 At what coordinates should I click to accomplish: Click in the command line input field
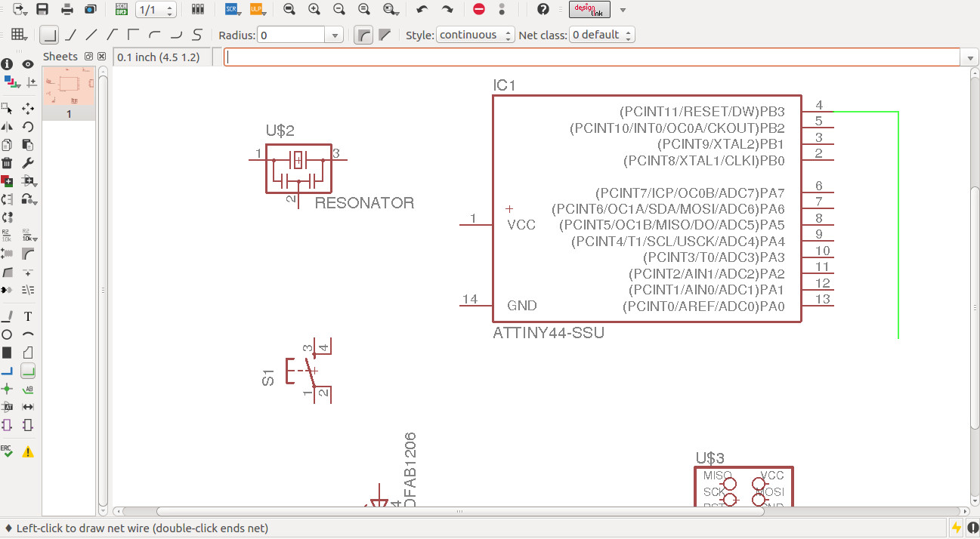[x=592, y=57]
